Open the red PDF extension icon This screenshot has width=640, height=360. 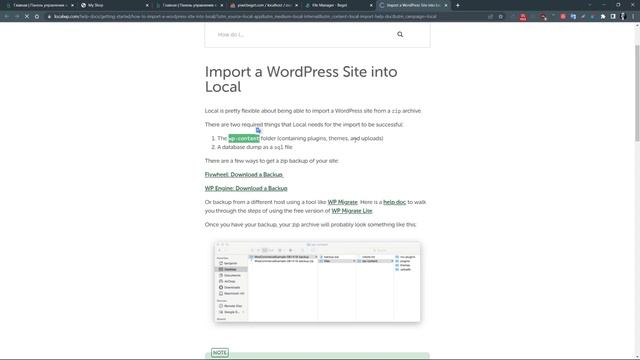tap(523, 17)
